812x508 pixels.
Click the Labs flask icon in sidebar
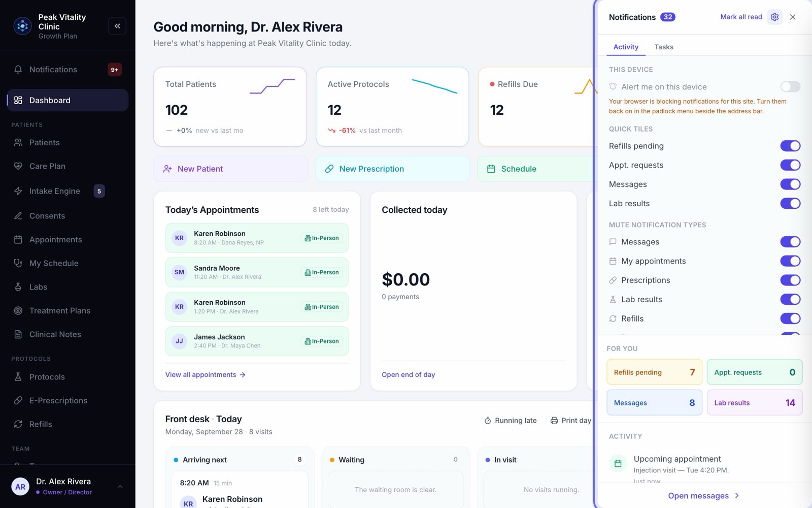[18, 287]
